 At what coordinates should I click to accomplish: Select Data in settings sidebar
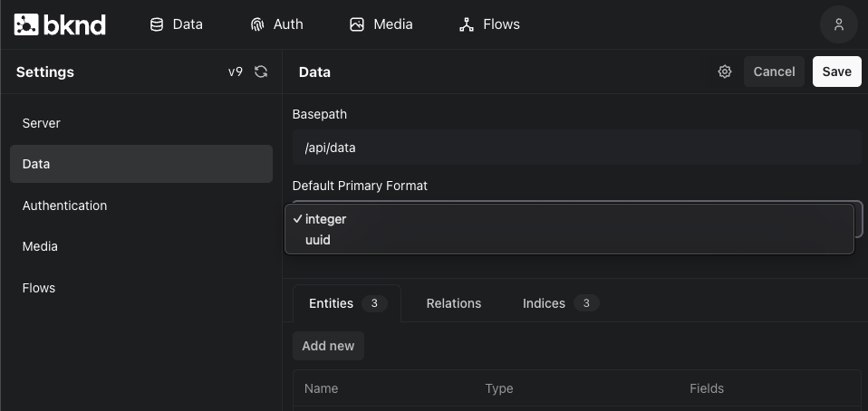tap(141, 164)
